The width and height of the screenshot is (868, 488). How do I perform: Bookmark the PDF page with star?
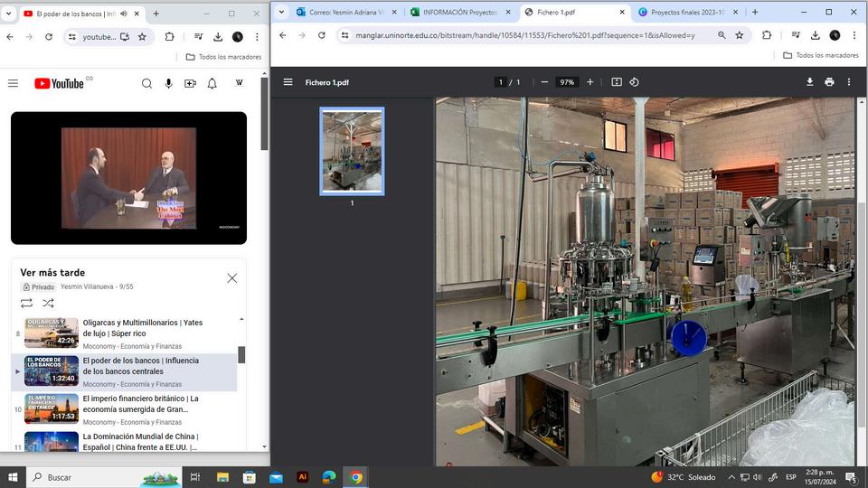[x=740, y=35]
